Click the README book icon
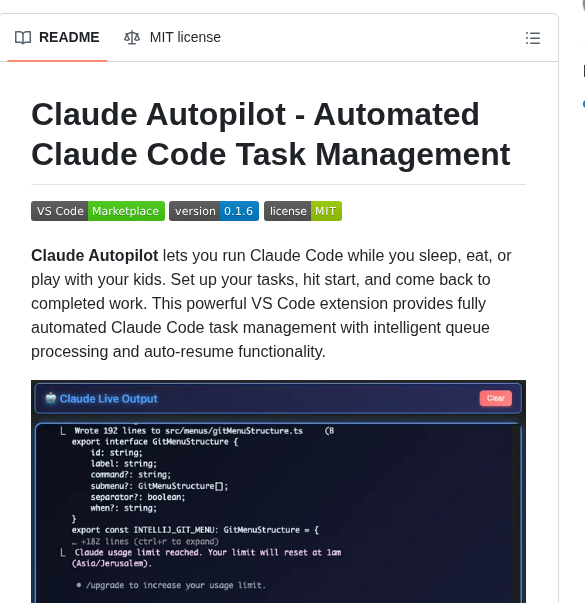Viewport: 585px width, 603px height. pos(23,38)
